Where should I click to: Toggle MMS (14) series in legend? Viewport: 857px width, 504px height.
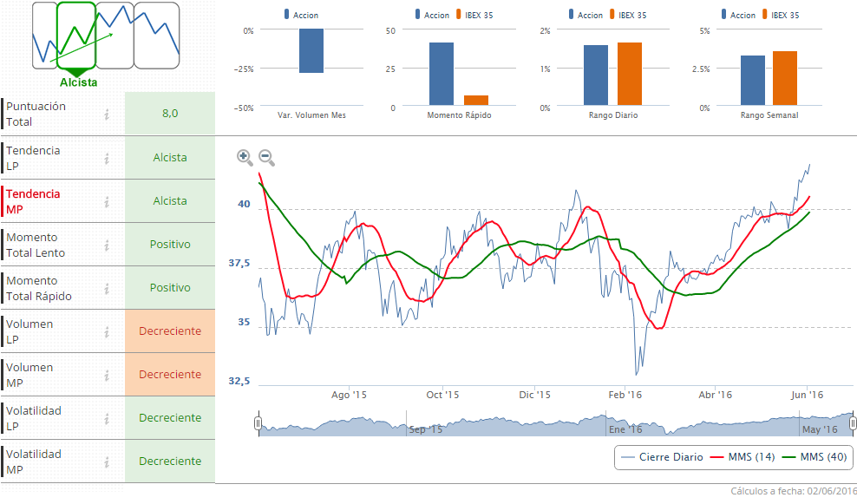(x=742, y=457)
